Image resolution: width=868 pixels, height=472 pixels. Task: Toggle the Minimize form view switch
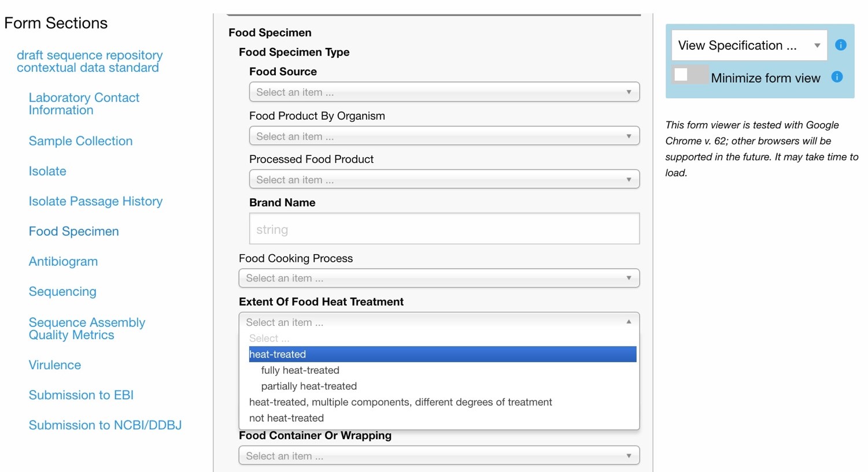(690, 76)
